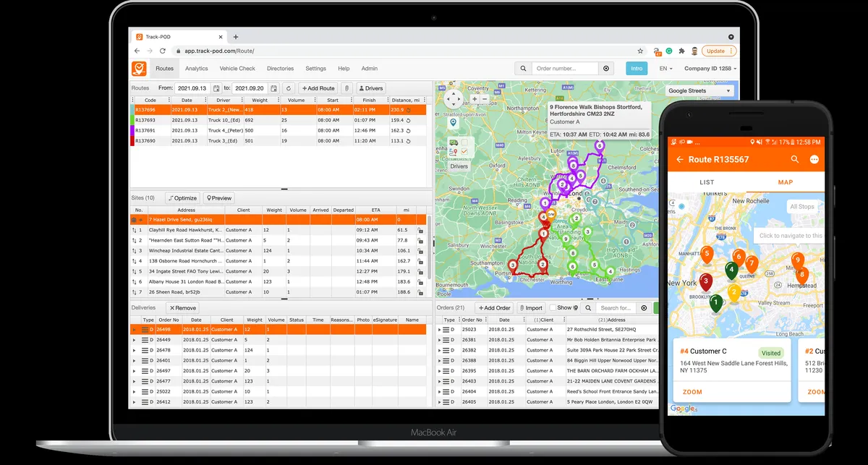Click the red map marker numbered 3 near Portsmouth
This screenshot has width=868, height=465.
click(513, 266)
